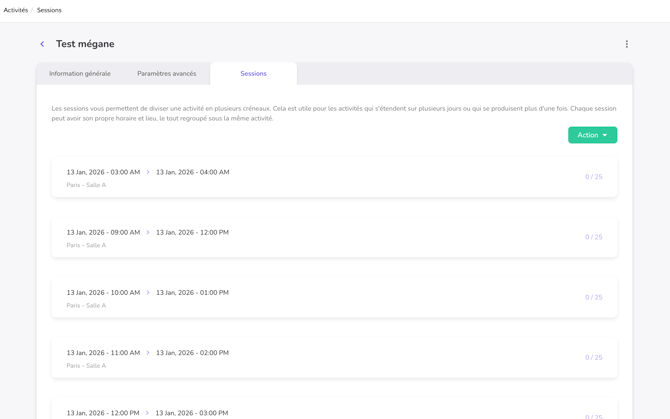Open the three-dot options menu
Viewport: 670px width, 419px height.
[x=627, y=44]
